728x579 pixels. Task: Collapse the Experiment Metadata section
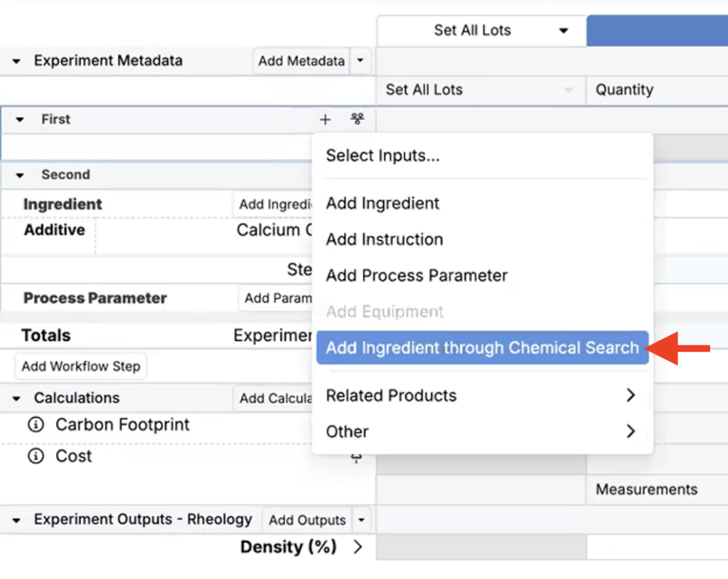coord(16,61)
